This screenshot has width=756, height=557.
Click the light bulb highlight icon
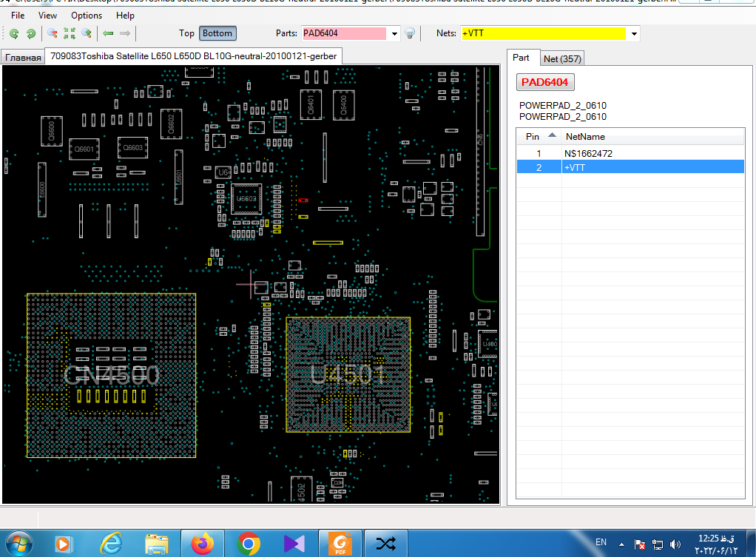point(410,33)
